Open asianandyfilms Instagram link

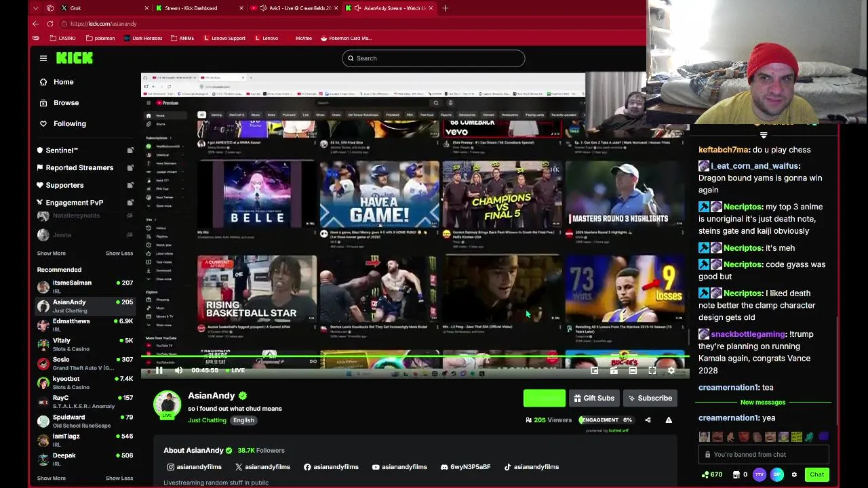point(195,467)
